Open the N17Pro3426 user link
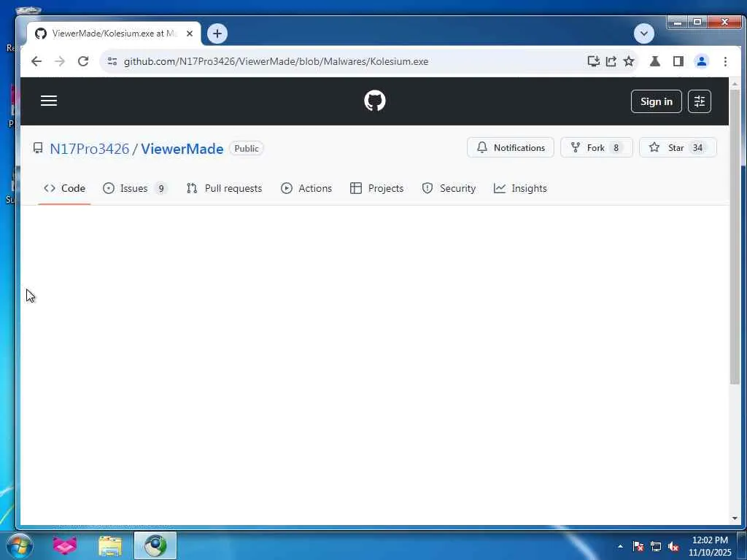 coord(89,149)
